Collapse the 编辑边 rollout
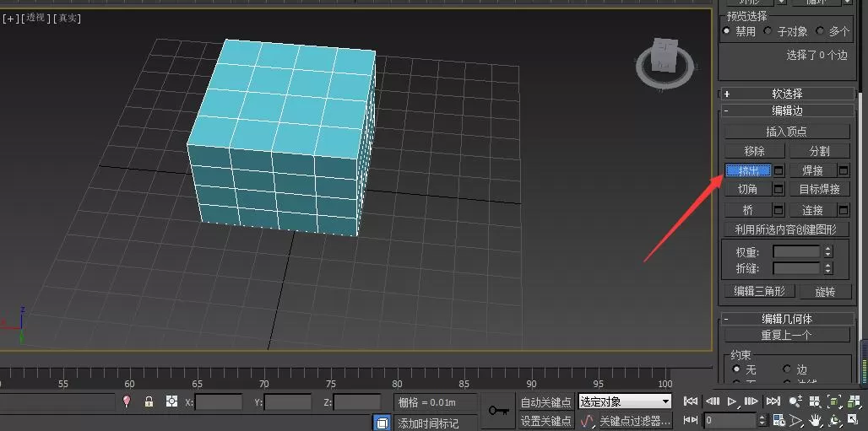This screenshot has width=868, height=431. pos(787,110)
